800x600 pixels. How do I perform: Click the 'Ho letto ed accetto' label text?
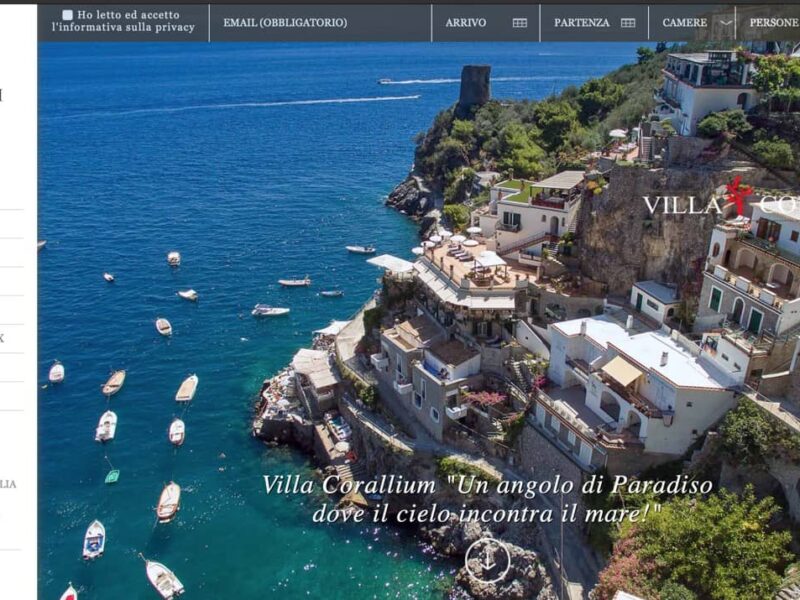point(128,15)
